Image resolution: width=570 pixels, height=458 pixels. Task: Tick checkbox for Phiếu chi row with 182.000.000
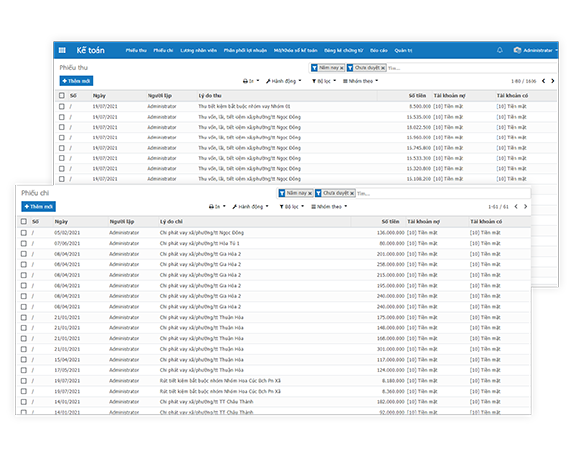pos(24,402)
